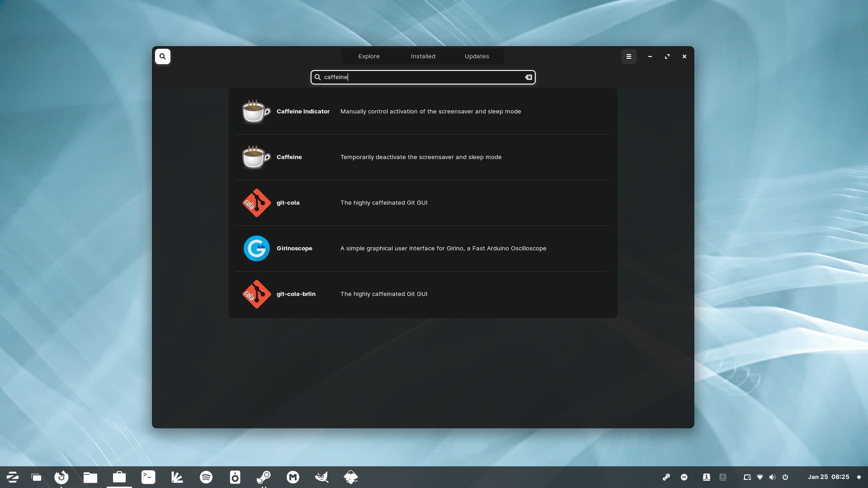Open the power menu icon
The width and height of the screenshot is (868, 488).
[785, 477]
